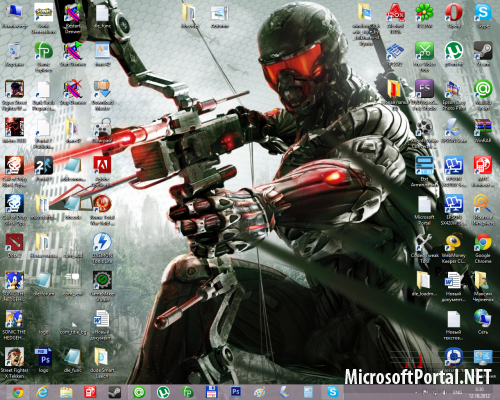Open DAEMON Tools Lite shortcut
Viewport: 500px width, 400px height.
[x=102, y=247]
